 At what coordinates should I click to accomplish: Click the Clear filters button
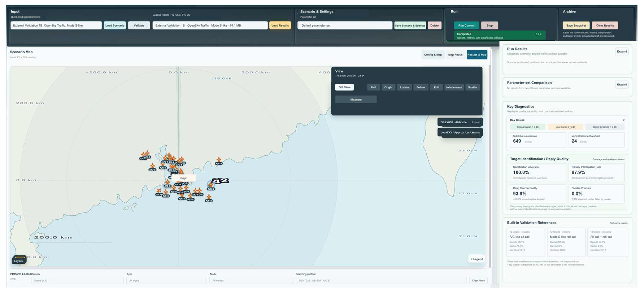pos(478,280)
